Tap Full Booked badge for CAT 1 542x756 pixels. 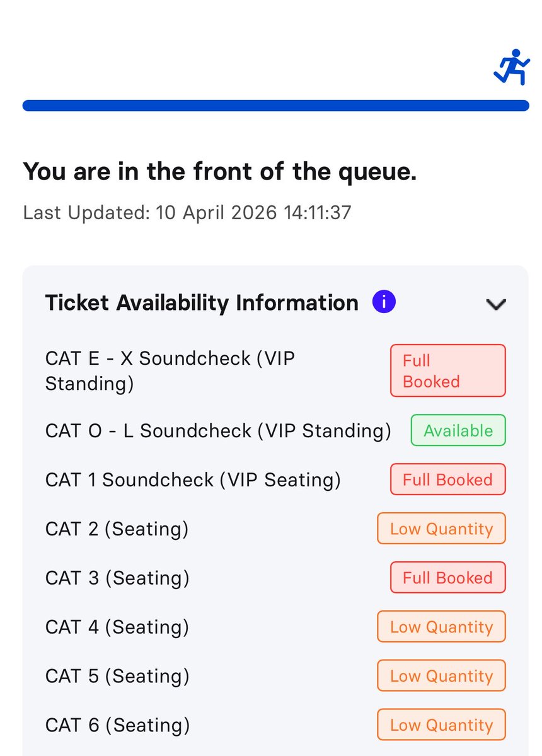tap(447, 480)
